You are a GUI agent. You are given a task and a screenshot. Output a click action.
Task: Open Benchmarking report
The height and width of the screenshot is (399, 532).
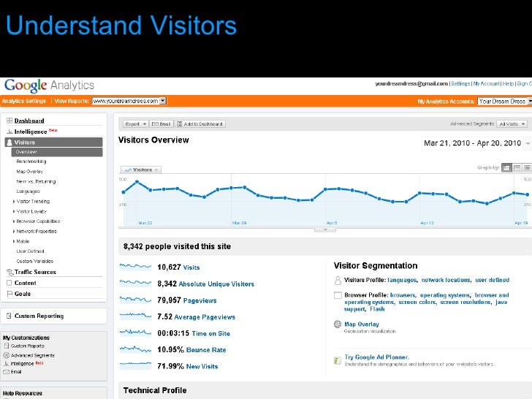(31, 161)
